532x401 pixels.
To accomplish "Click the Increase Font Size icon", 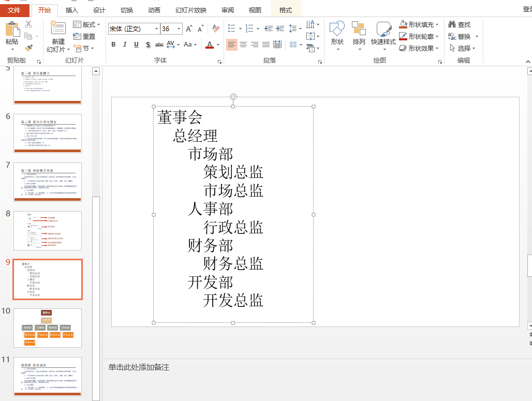I will pos(189,30).
